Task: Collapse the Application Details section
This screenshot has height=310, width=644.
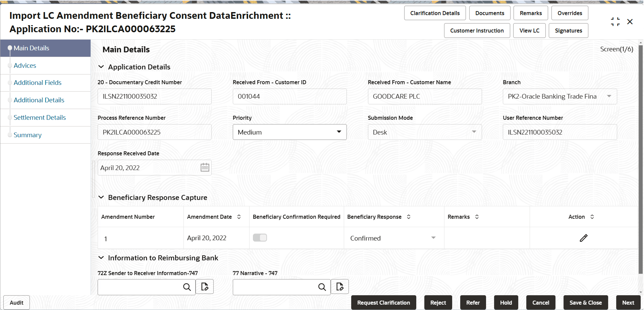Action: pyautogui.click(x=101, y=67)
